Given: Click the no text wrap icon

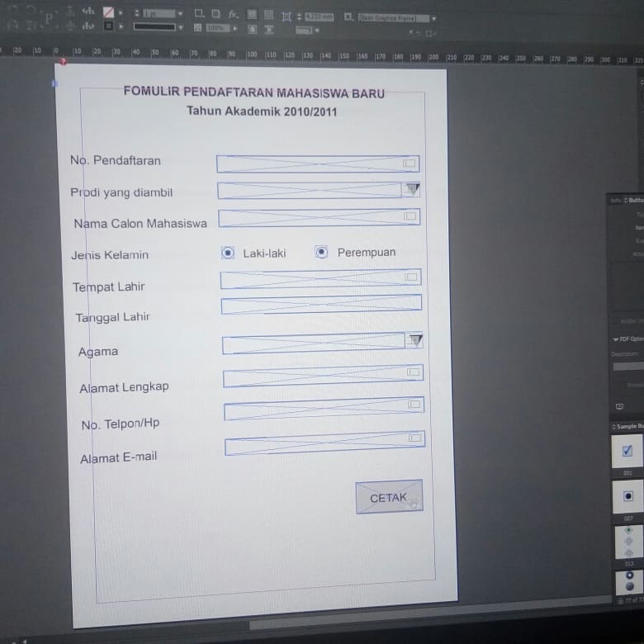Looking at the screenshot, I should pyautogui.click(x=252, y=15).
